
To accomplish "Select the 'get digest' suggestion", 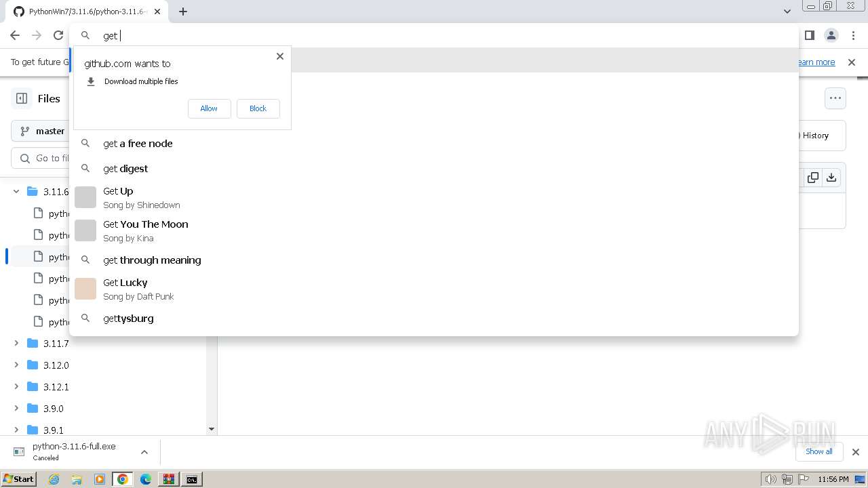I will (434, 169).
